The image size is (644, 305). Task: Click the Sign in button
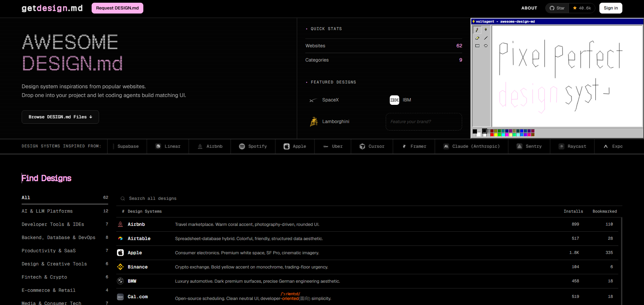coord(611,8)
